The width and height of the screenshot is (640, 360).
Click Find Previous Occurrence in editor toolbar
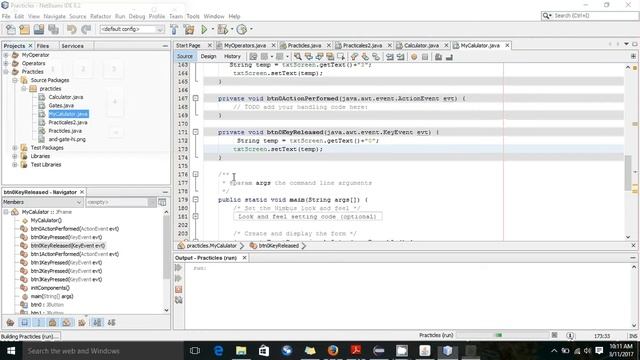point(309,57)
